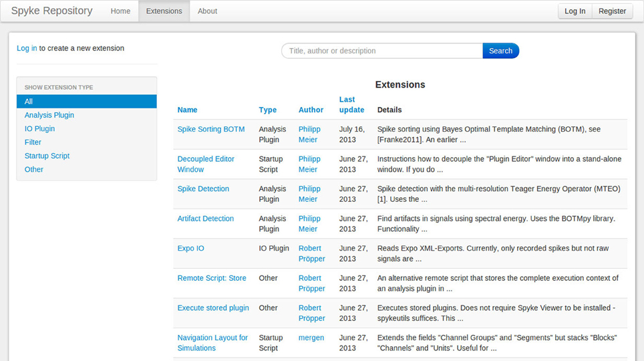Click the 'Spike detection with the multi-resolution' description
644x361 pixels.
pos(498,194)
